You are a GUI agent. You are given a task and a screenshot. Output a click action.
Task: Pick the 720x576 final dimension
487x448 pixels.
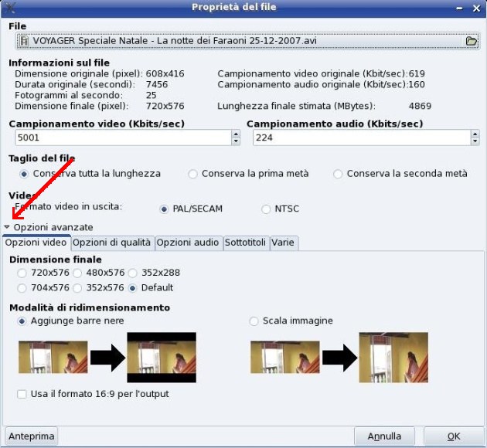[x=22, y=273]
